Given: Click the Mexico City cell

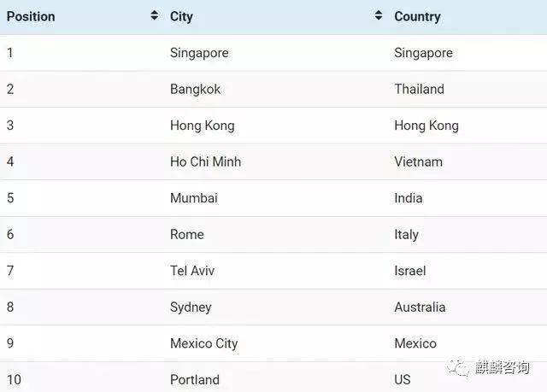Looking at the screenshot, I should tap(203, 343).
